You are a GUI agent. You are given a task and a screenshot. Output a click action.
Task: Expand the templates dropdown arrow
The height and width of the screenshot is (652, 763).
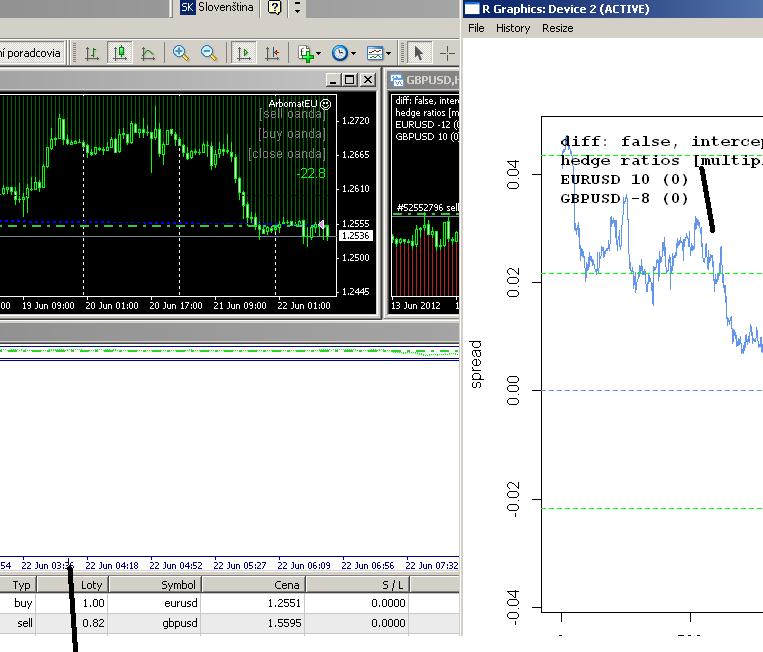click(x=388, y=53)
